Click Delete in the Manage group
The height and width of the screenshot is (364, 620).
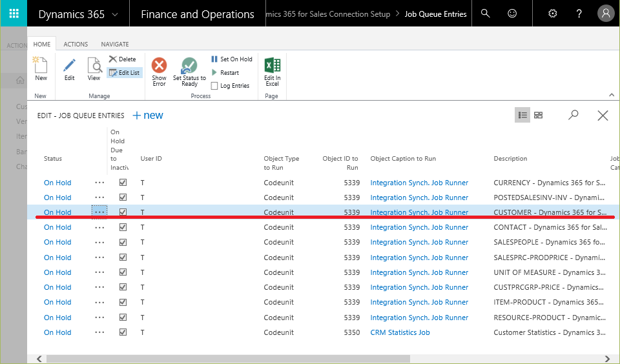coord(123,59)
